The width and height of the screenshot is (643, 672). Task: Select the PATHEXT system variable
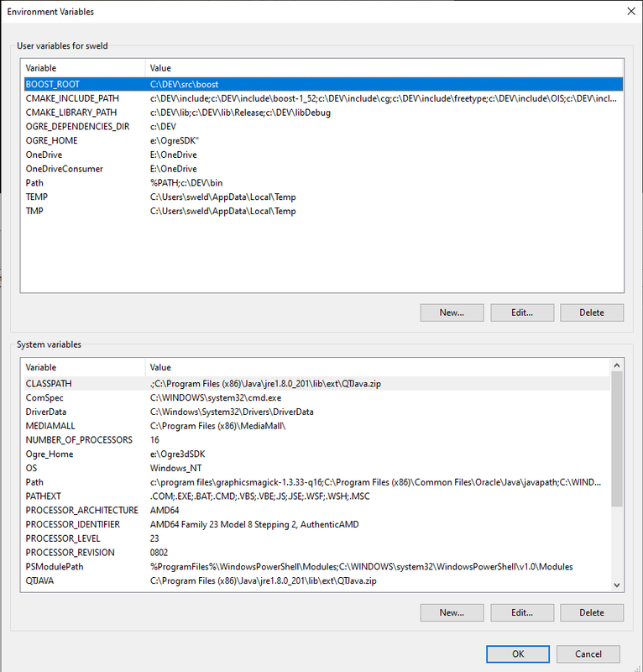[317, 496]
